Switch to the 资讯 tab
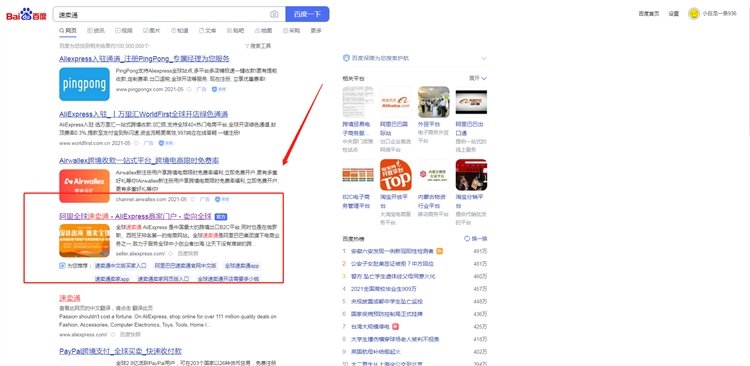 pyautogui.click(x=96, y=31)
